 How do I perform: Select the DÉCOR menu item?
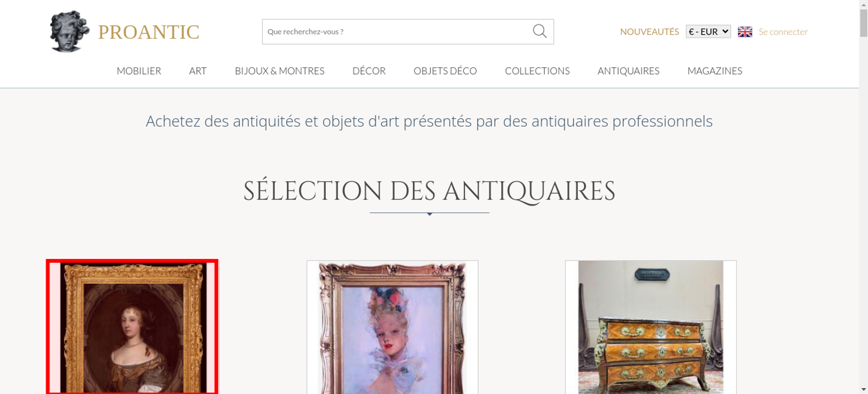(369, 71)
